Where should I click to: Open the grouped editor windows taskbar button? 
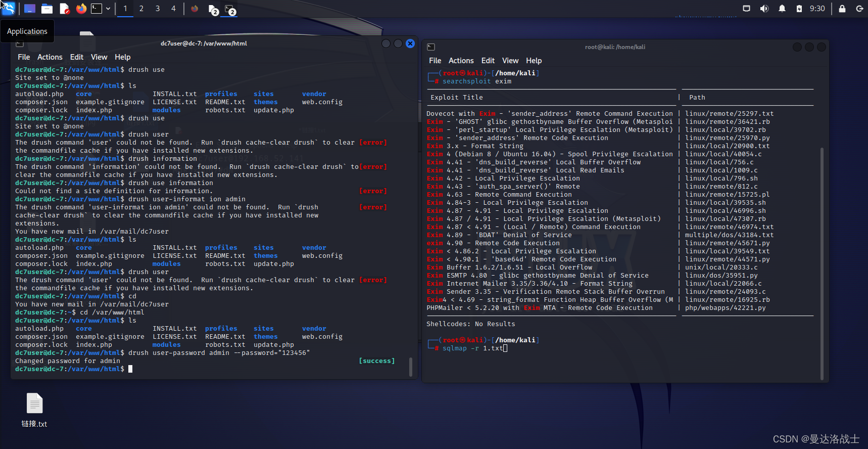[213, 9]
